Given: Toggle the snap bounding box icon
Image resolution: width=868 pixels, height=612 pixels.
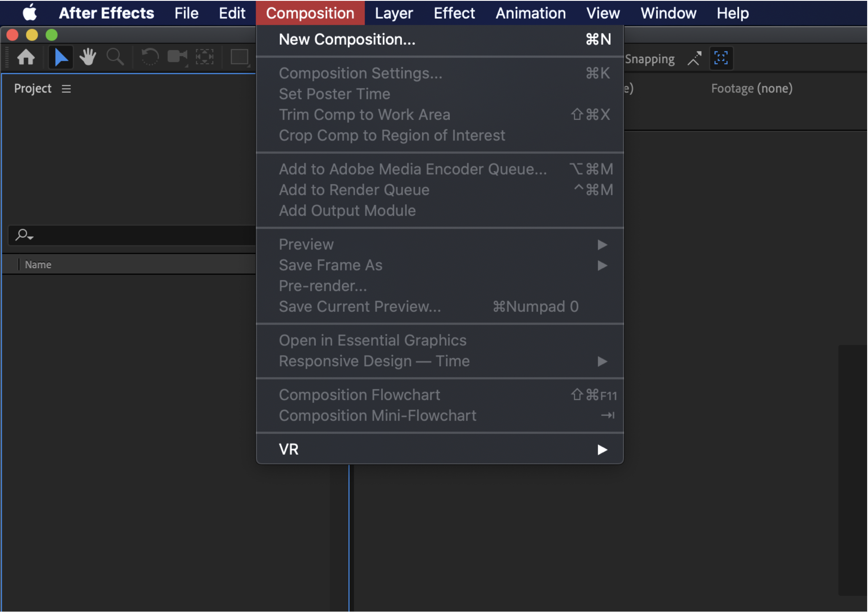Looking at the screenshot, I should tap(721, 58).
